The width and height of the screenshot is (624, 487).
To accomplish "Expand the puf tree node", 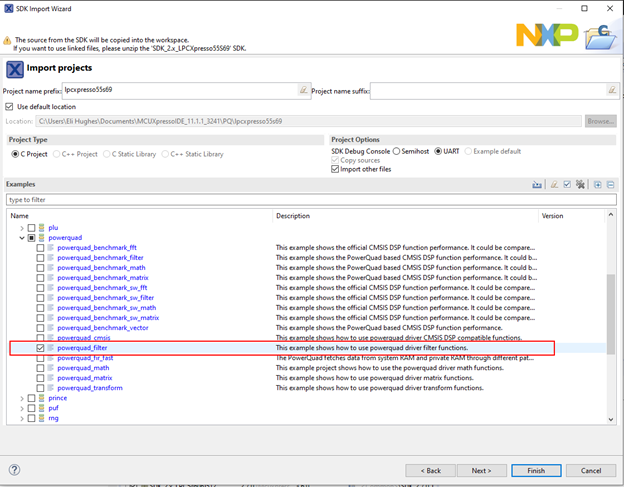I will click(22, 408).
